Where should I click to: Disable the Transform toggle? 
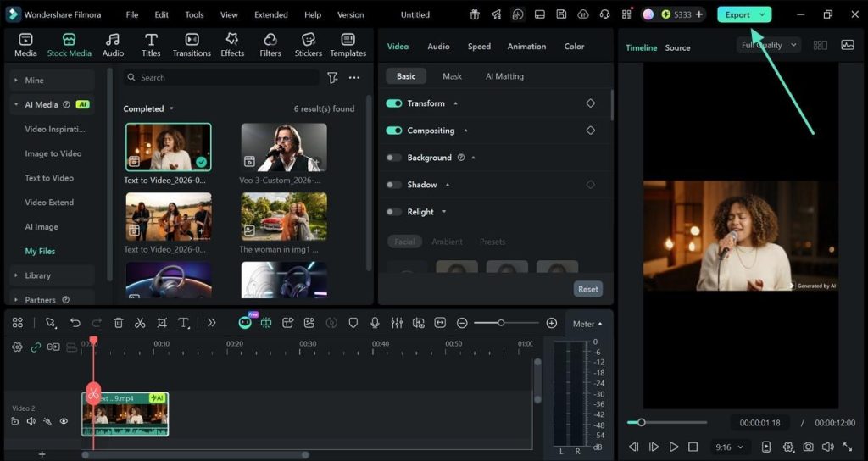pyautogui.click(x=393, y=103)
